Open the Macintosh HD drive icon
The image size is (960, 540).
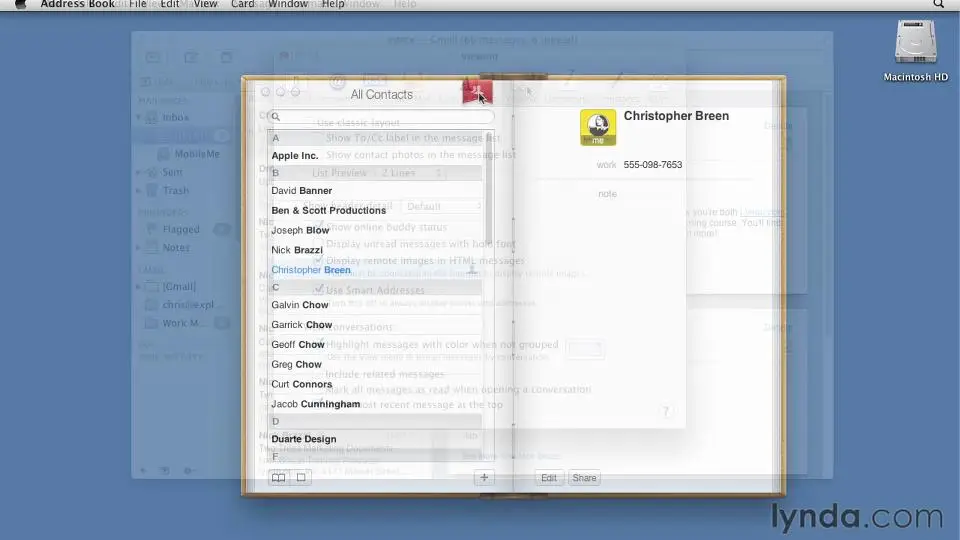click(x=915, y=42)
